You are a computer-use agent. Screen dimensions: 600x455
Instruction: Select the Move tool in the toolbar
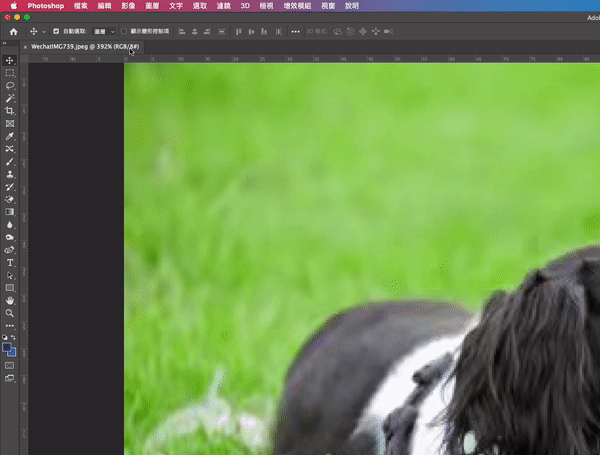10,61
